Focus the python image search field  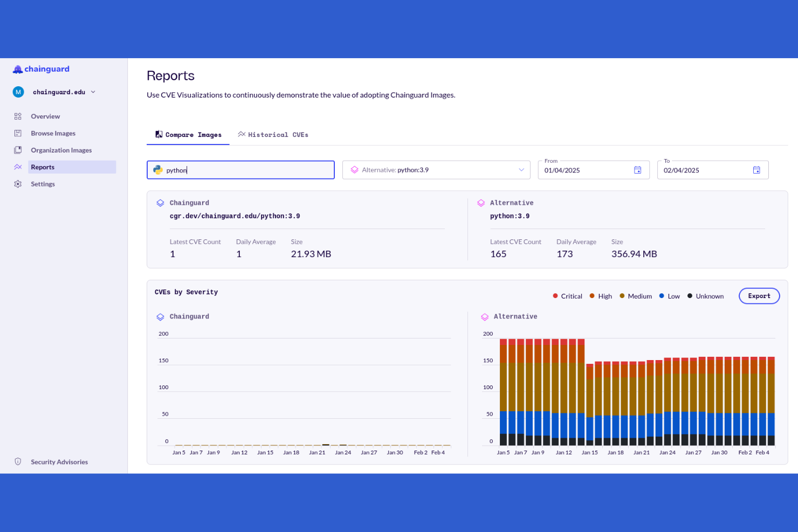[x=240, y=170]
